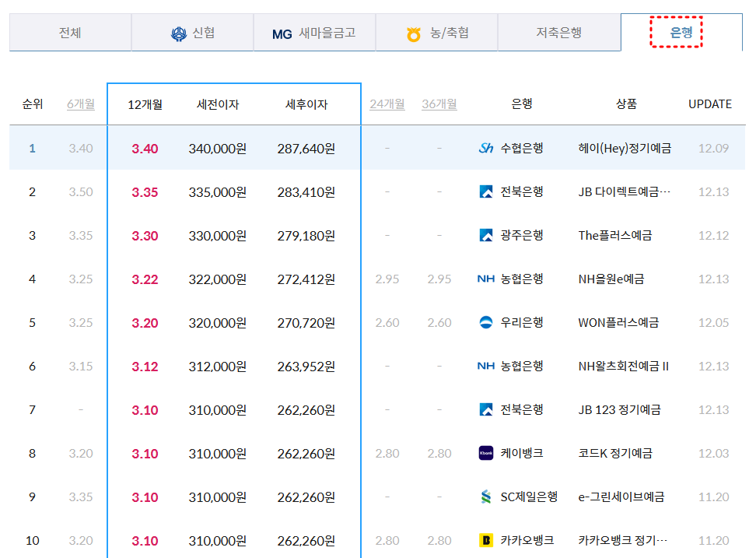Select the 새마을금고 tab
Screen dimensions: 756x558
314,33
